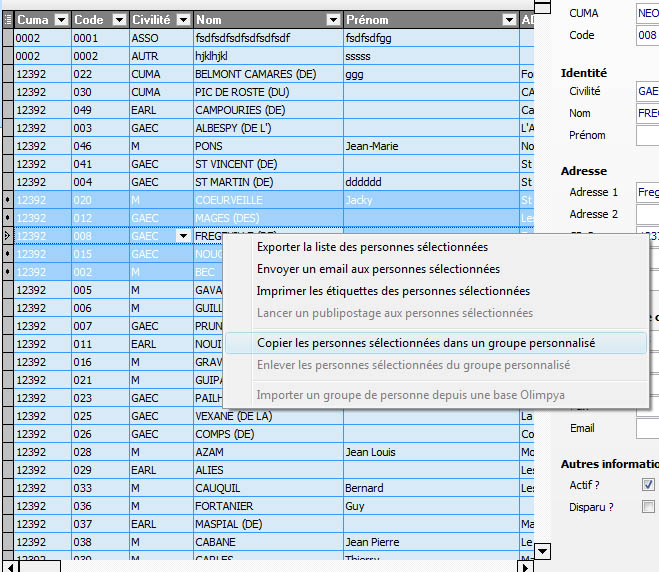This screenshot has height=572, width=659.
Task: Select row indicator for MAGES (DES) row
Action: pos(8,218)
